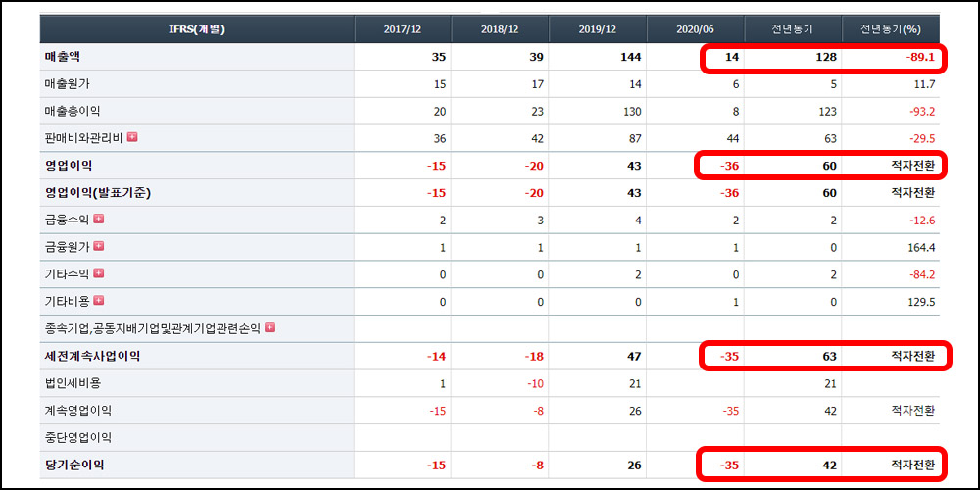Image resolution: width=980 pixels, height=490 pixels.
Task: Select the 법인세비용 row label
Action: coord(73,384)
